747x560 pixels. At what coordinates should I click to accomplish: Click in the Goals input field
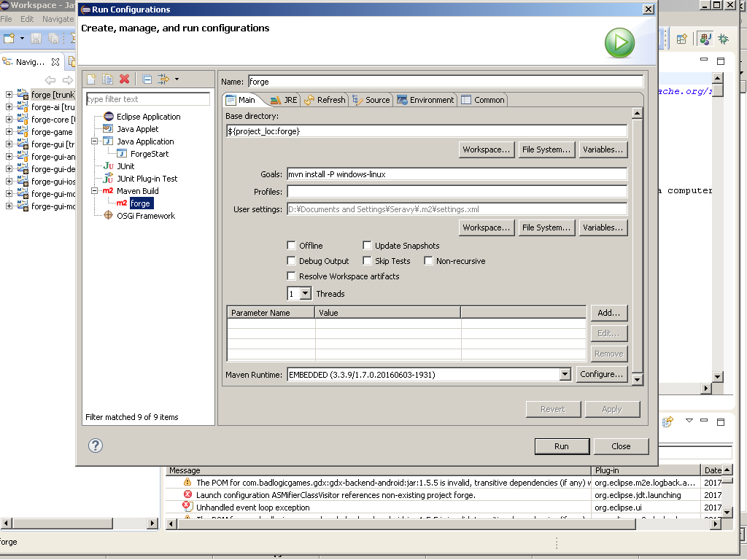point(456,174)
